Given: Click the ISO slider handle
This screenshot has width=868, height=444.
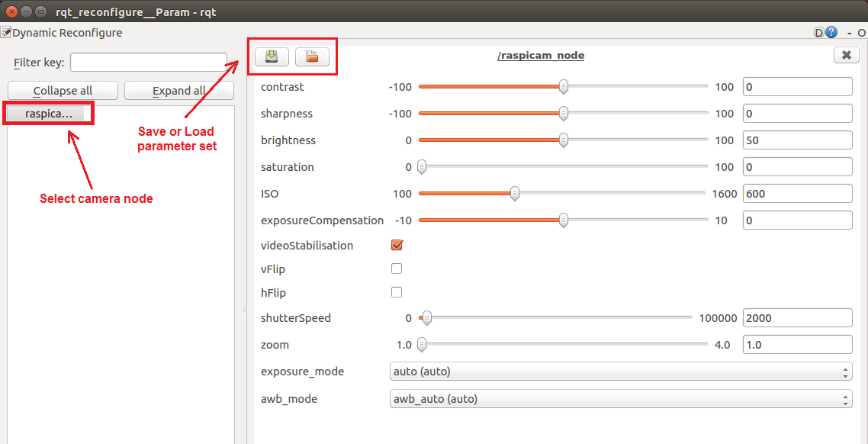Looking at the screenshot, I should tap(515, 194).
